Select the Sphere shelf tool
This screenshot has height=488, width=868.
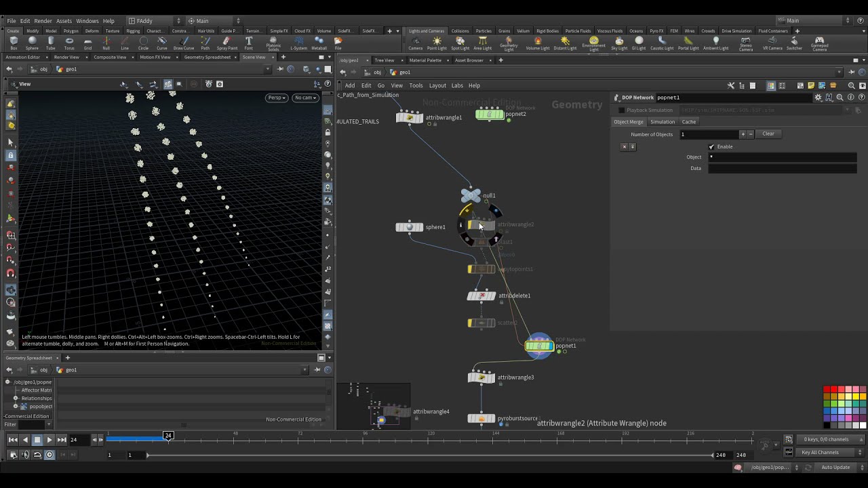point(32,43)
